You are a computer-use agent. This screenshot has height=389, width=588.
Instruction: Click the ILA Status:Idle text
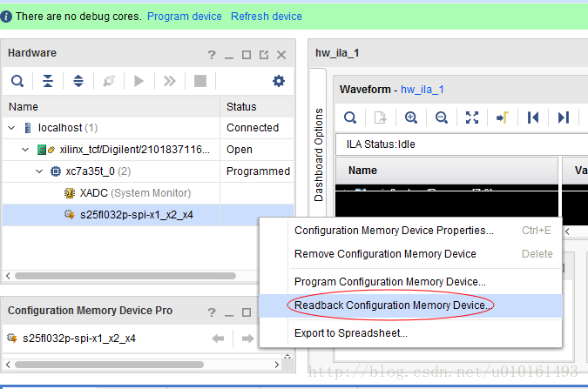381,144
